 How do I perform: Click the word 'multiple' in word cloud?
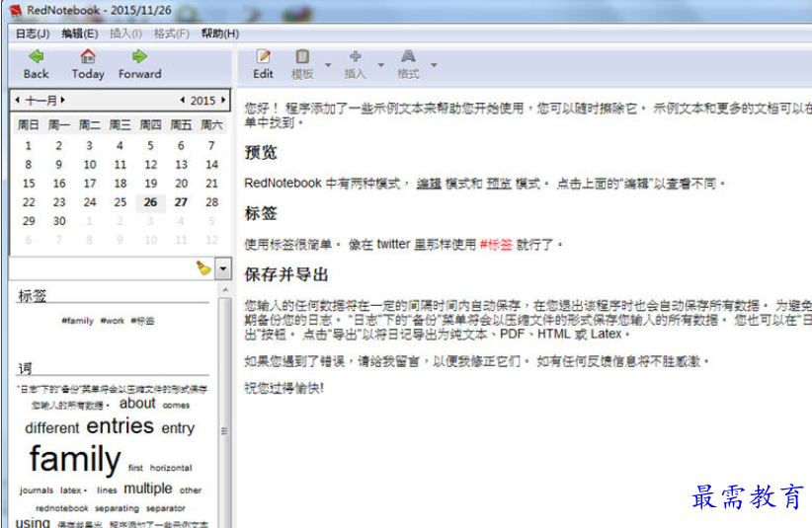tap(147, 489)
